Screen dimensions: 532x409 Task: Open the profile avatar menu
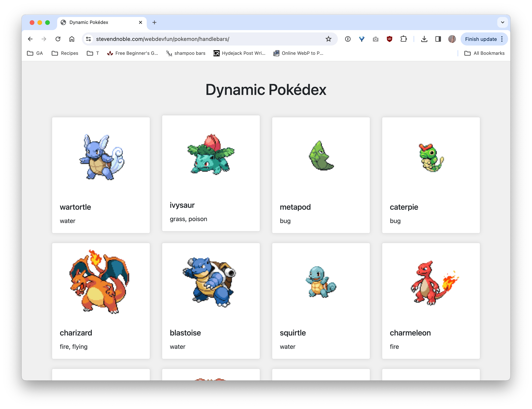452,39
